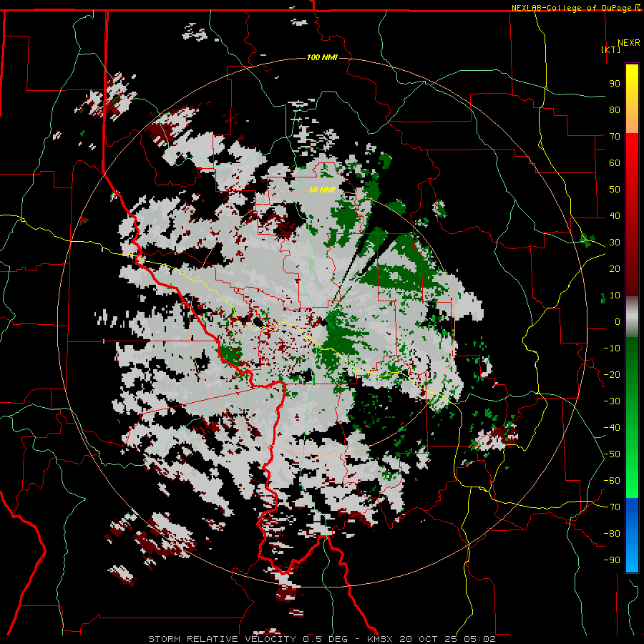This screenshot has width=644, height=644.
Task: Click the -40 knot scale label
Action: (612, 428)
